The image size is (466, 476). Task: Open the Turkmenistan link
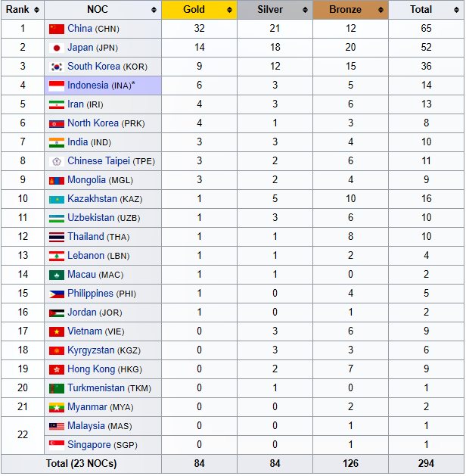tap(96, 388)
